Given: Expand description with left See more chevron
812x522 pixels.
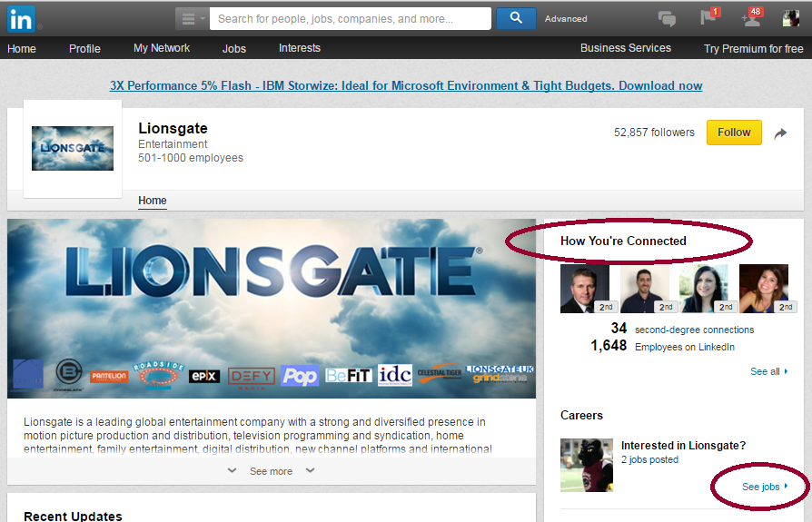Looking at the screenshot, I should [232, 470].
